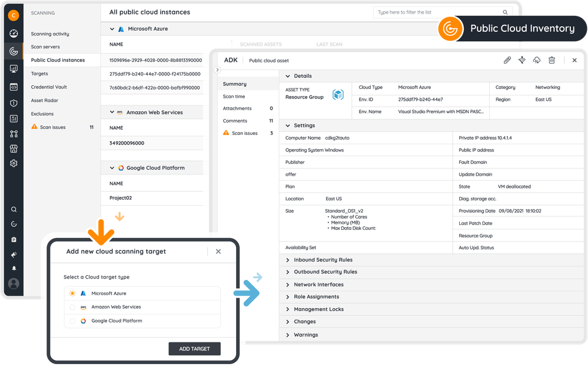Select the Microsoft Azure radio option
The width and height of the screenshot is (588, 370).
point(72,293)
